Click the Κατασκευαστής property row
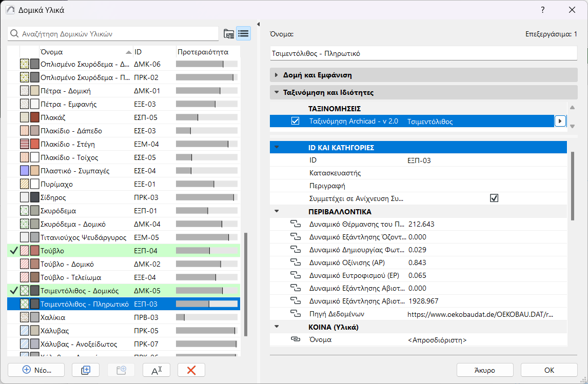588x384 pixels. (419, 173)
